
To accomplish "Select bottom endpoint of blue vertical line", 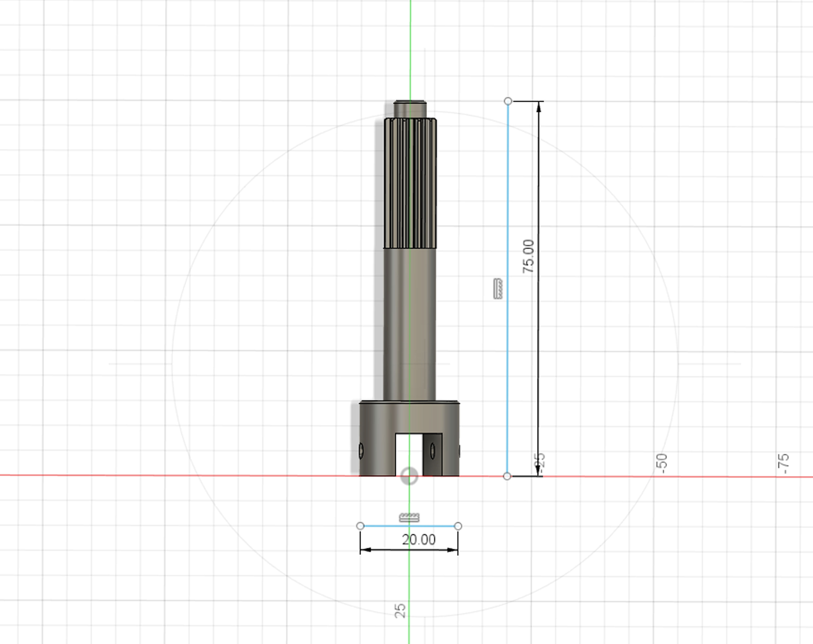I will pos(507,476).
